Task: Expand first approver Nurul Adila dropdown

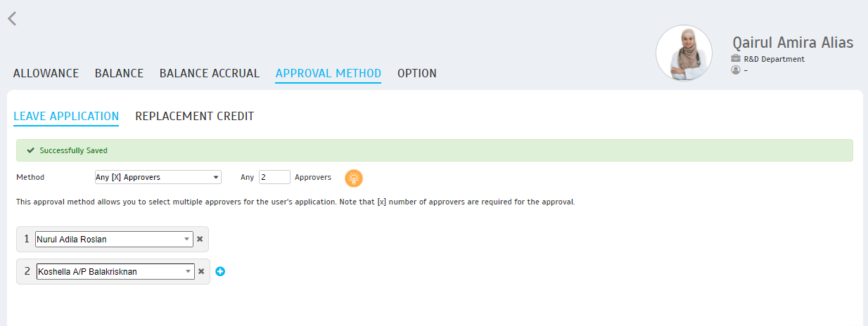Action: pos(186,239)
